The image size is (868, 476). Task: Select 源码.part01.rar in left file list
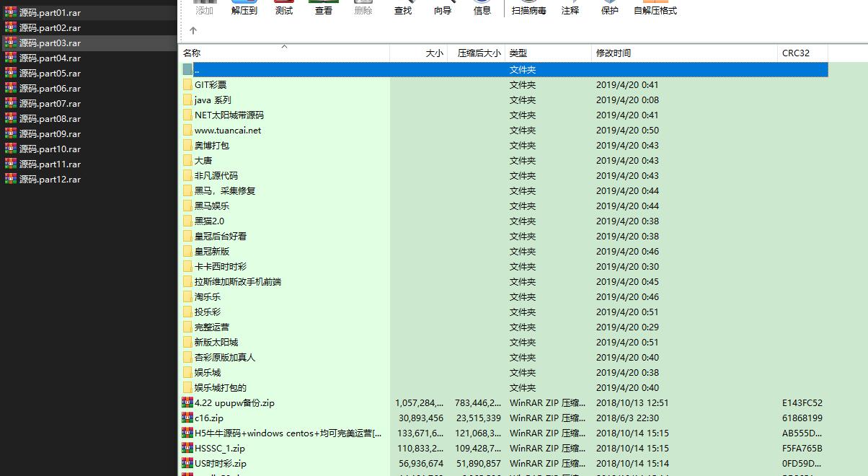point(50,13)
